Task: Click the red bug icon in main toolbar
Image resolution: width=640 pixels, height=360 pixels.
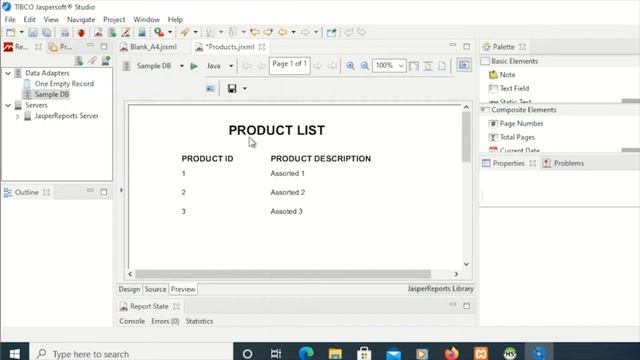Action: click(x=81, y=32)
